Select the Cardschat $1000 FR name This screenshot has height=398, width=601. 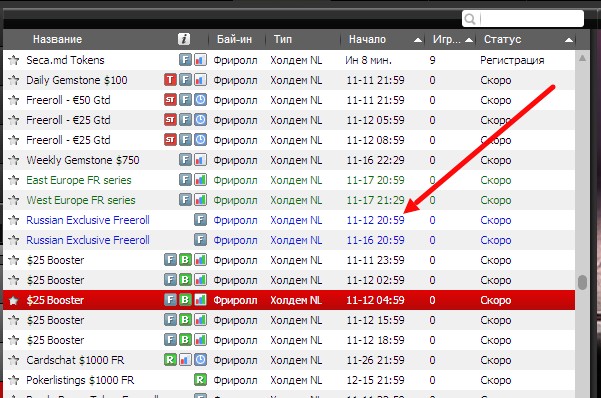coord(75,360)
